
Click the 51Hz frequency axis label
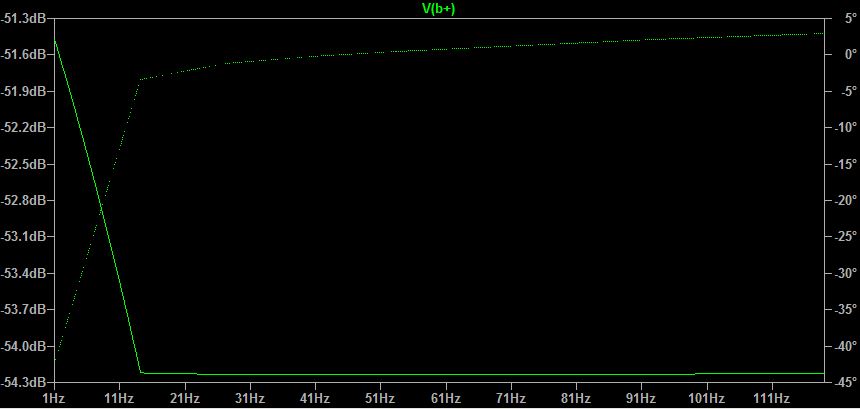pos(381,397)
